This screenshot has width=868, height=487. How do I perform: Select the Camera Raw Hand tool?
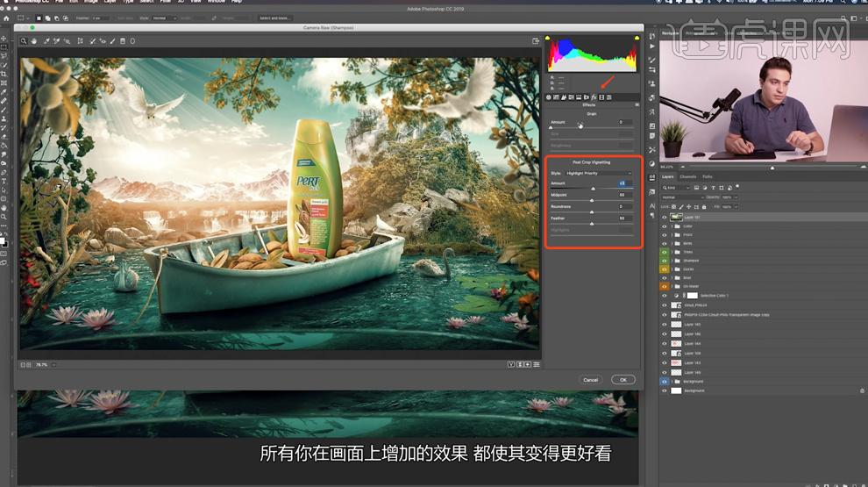[x=34, y=41]
